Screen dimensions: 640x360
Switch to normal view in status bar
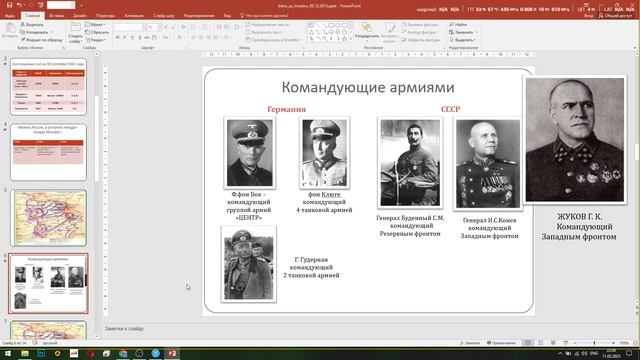point(528,343)
